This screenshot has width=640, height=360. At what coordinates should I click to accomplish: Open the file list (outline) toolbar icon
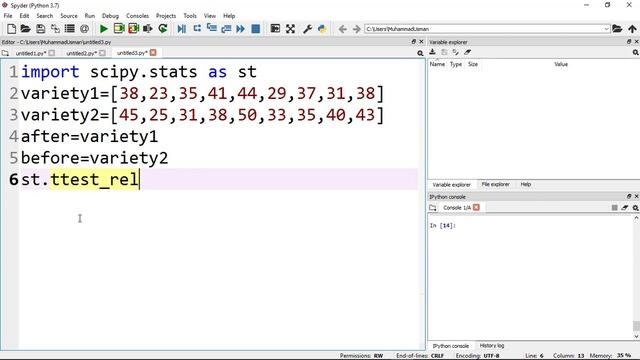(x=70, y=29)
